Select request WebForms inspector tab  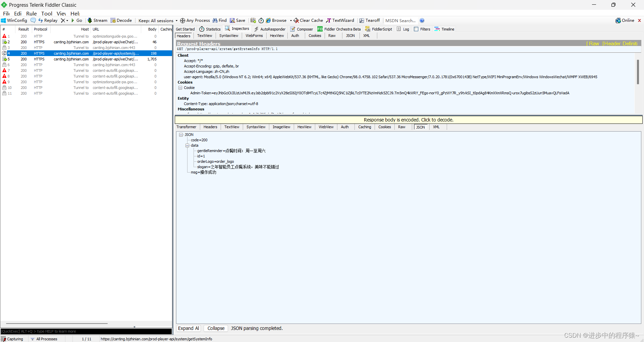(x=254, y=36)
